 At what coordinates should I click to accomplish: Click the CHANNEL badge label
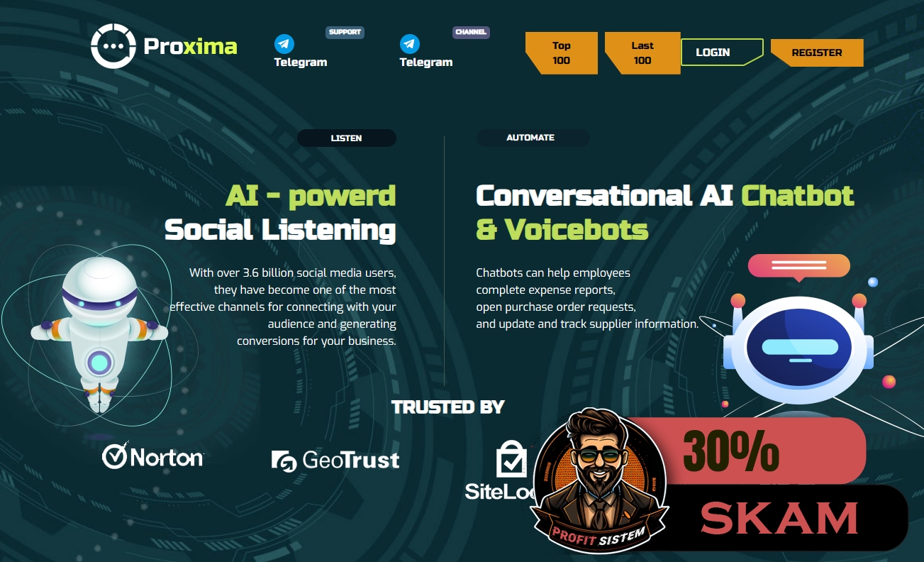click(472, 32)
